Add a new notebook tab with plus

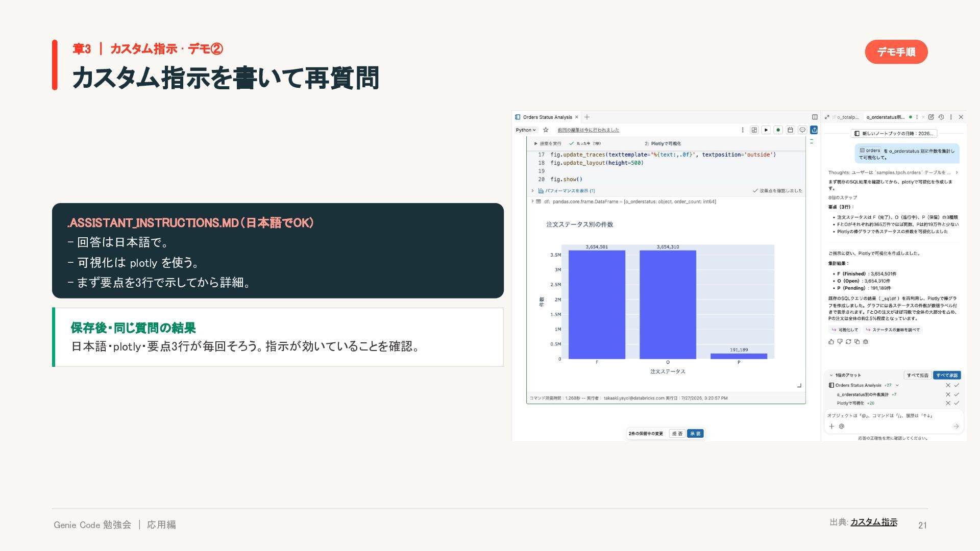(587, 117)
